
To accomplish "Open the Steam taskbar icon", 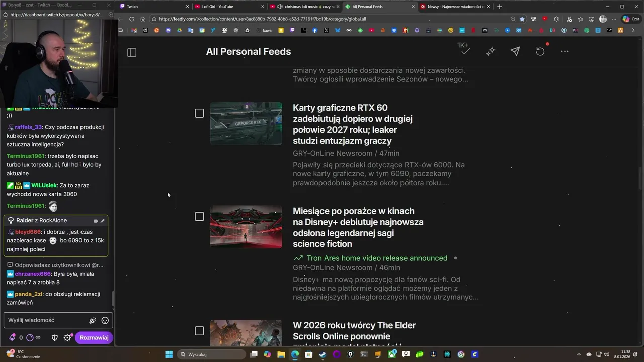I will 323,354.
